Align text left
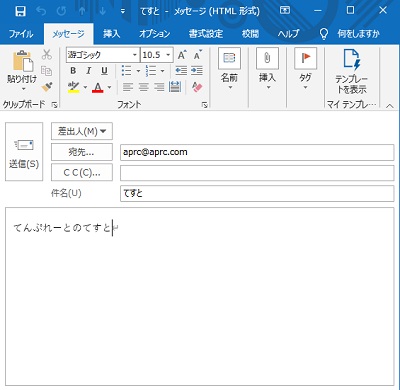Viewport: 400px width, 390px height. click(128, 87)
